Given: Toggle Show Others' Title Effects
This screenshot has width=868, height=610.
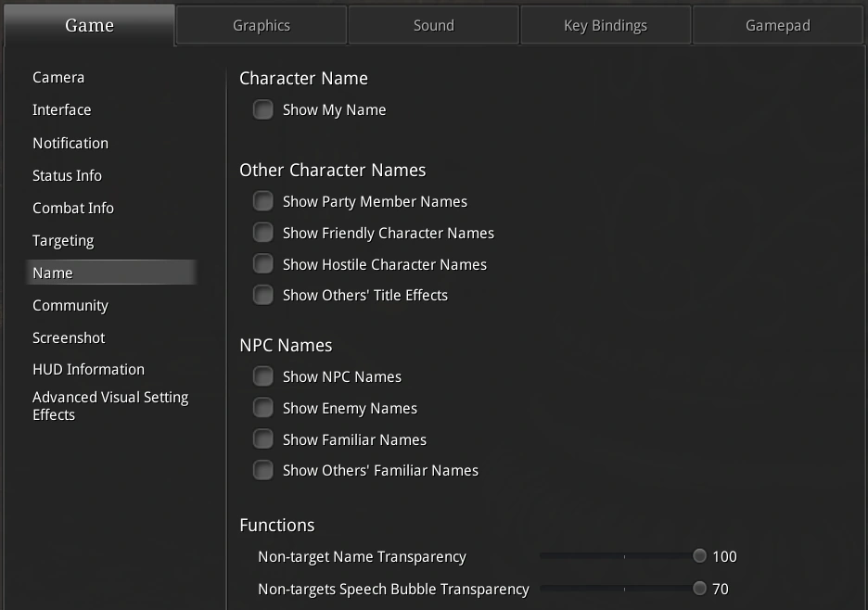Looking at the screenshot, I should (264, 296).
